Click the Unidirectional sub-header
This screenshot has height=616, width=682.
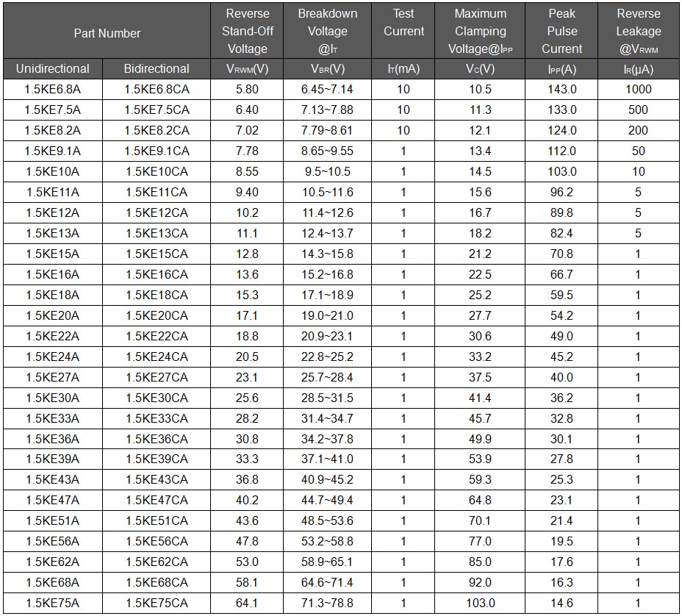53,69
